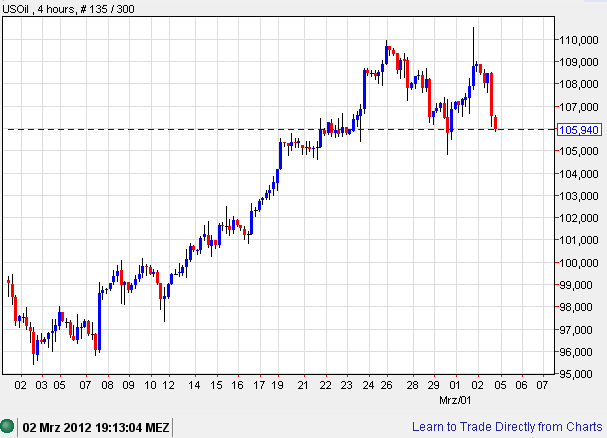This screenshot has height=438, width=607.
Task: Click the date label 14 on the time axis
Action: point(194,385)
